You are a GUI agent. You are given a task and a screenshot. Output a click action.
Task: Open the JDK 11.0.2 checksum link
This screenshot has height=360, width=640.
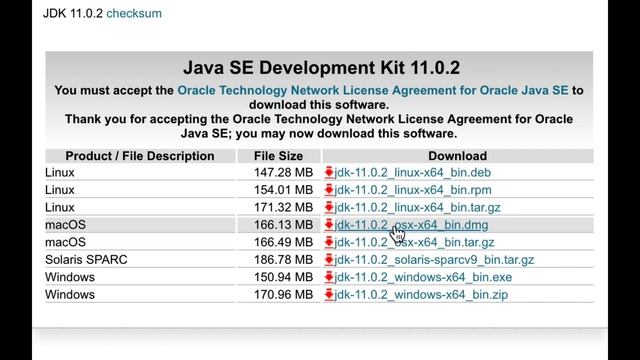click(134, 13)
